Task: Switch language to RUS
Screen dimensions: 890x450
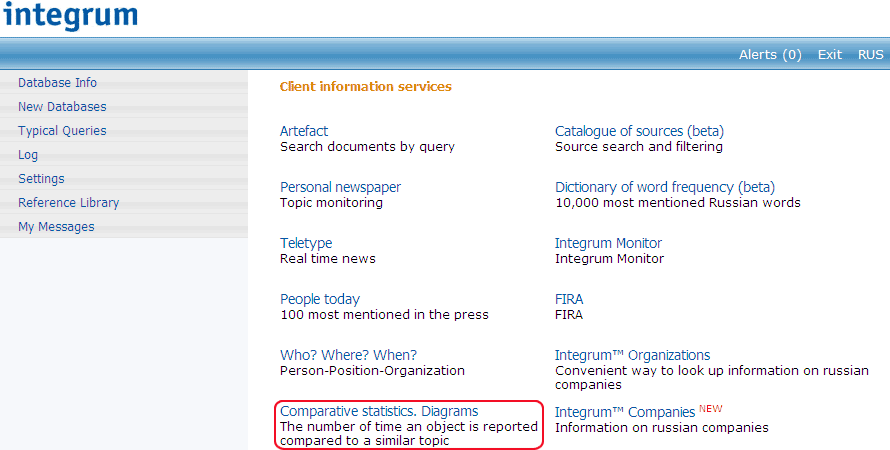Action: (x=870, y=55)
